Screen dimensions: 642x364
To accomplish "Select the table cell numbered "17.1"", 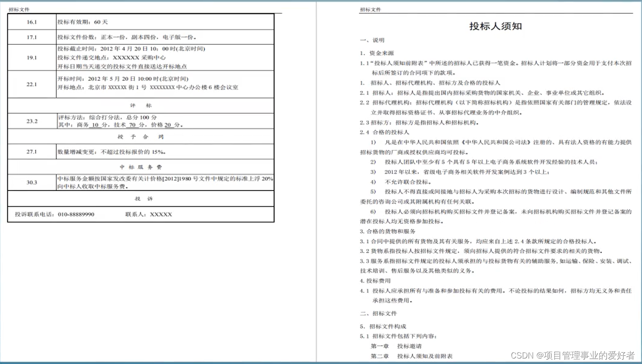I will click(32, 37).
